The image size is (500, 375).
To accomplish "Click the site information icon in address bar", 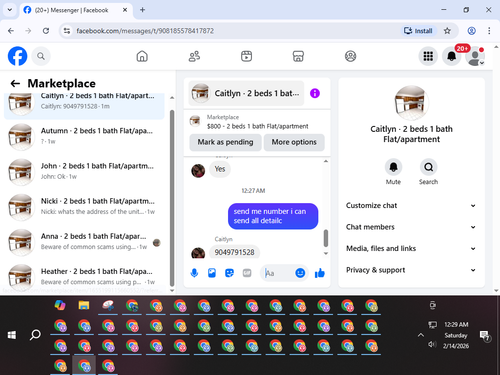I will [67, 31].
